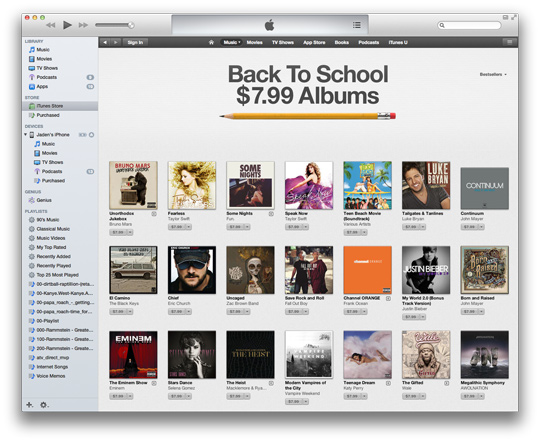Go to iTunes Store home icon
The width and height of the screenshot is (540, 442).
tap(211, 42)
